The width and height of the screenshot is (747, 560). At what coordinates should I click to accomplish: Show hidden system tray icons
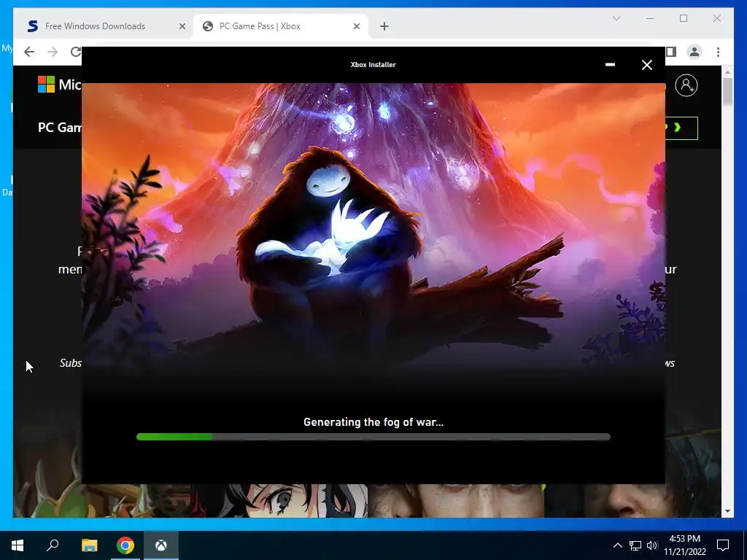(x=617, y=545)
